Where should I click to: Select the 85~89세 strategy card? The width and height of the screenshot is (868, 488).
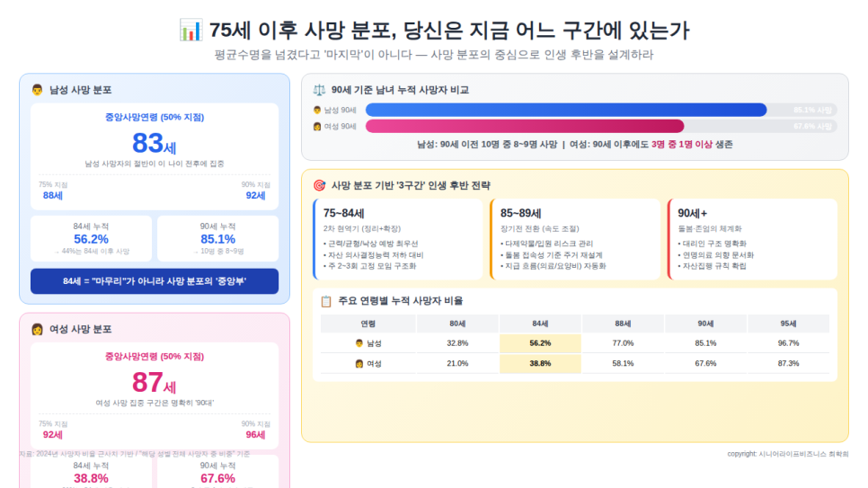point(574,239)
